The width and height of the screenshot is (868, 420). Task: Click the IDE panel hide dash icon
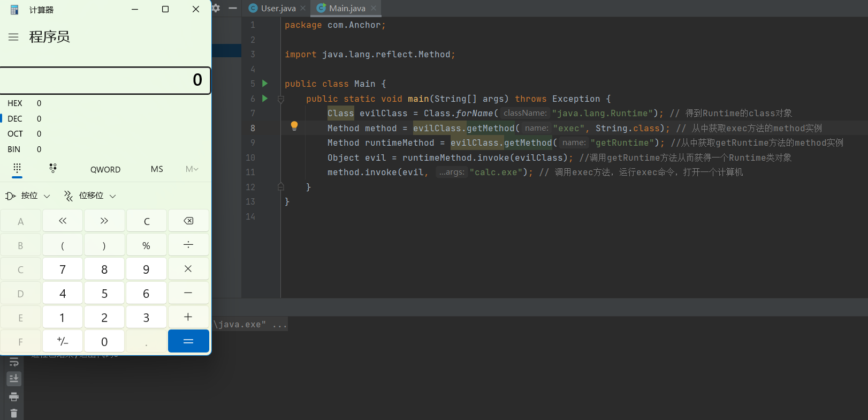tap(233, 8)
